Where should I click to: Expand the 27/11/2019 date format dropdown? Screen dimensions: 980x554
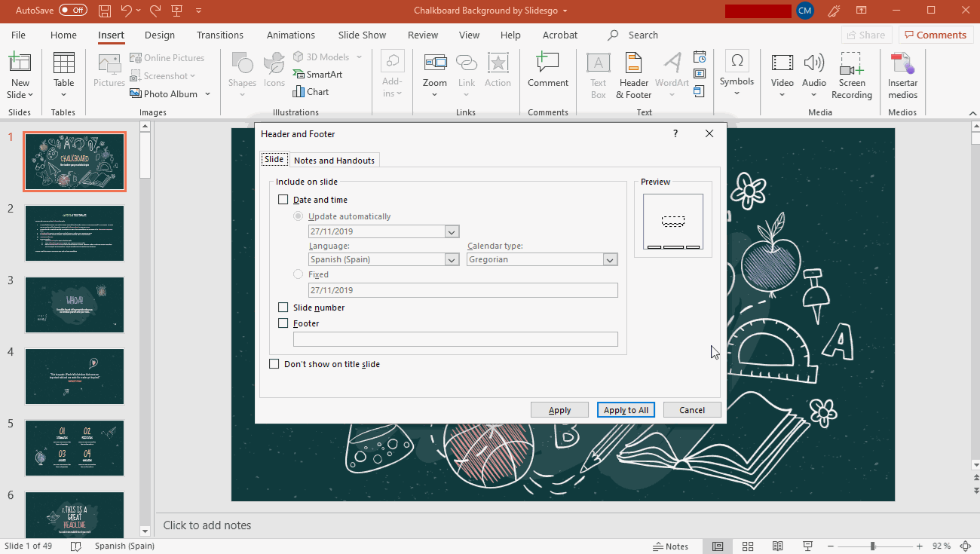[452, 232]
